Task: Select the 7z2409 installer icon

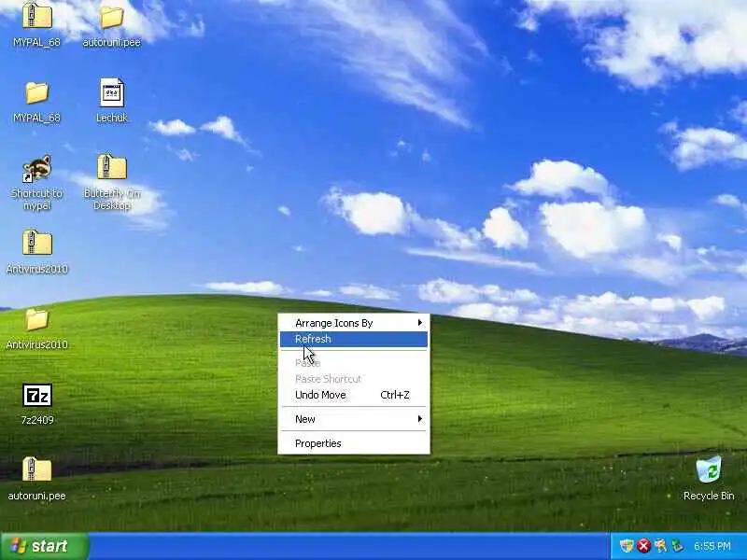Action: point(37,395)
